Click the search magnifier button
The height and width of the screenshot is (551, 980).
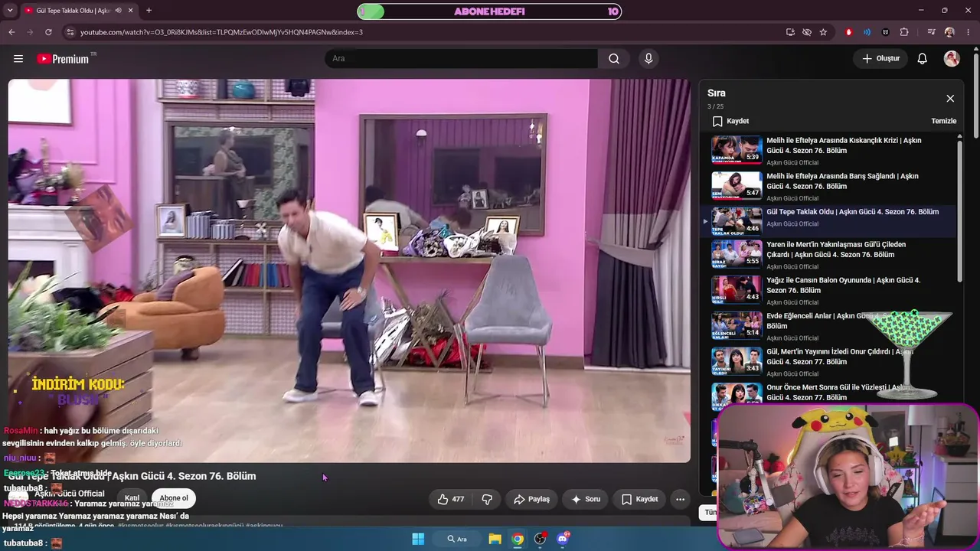tap(614, 59)
